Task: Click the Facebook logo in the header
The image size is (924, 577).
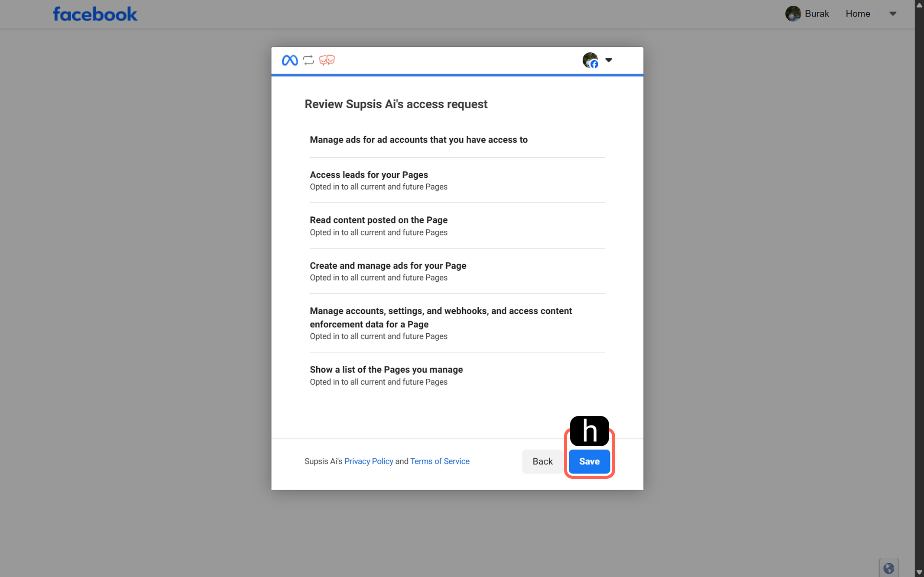Action: 95,14
